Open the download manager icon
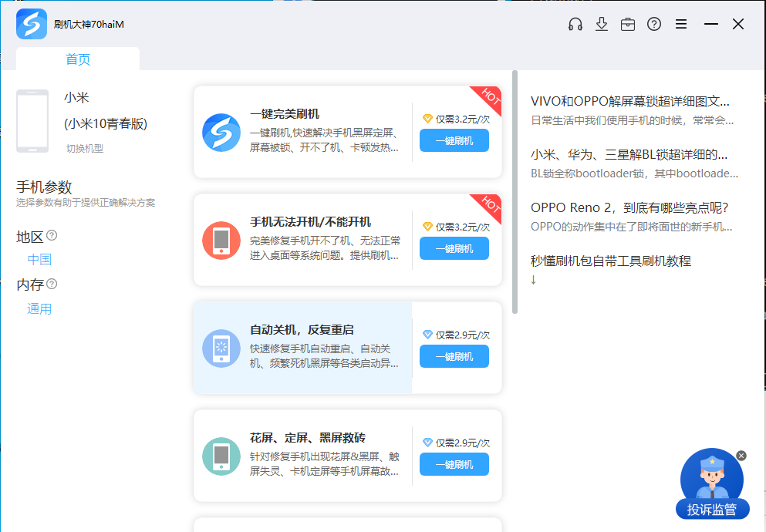The width and height of the screenshot is (766, 532). [x=602, y=24]
